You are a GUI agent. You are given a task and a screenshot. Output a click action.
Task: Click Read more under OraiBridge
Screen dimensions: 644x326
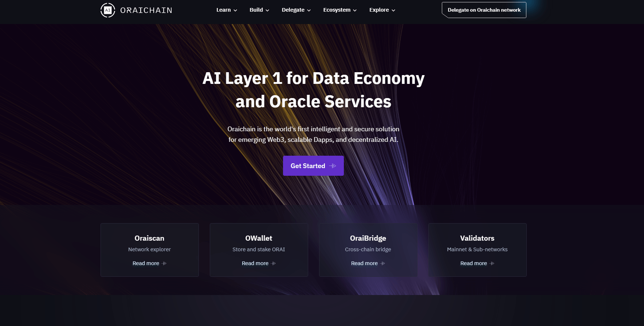364,263
